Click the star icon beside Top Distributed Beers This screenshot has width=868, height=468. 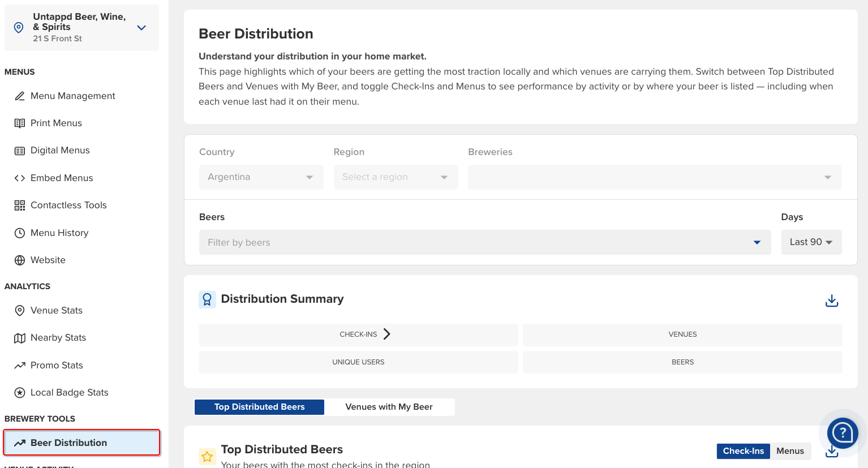point(207,456)
